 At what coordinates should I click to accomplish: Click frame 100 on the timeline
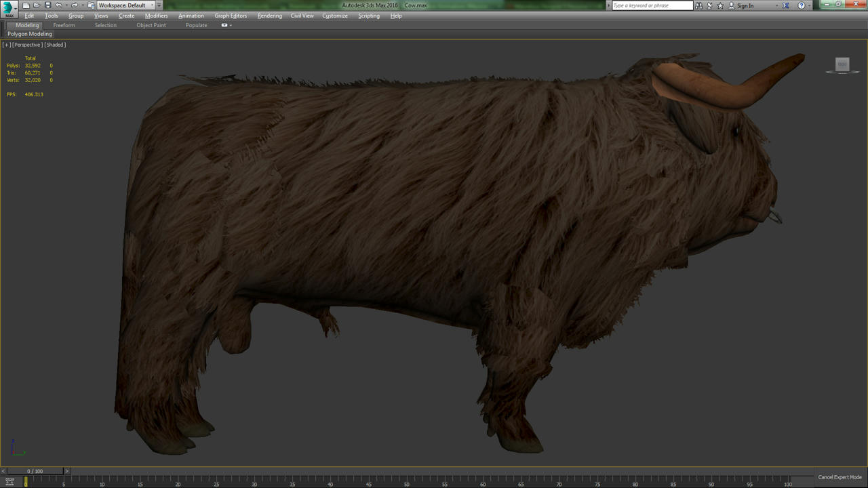(x=788, y=482)
